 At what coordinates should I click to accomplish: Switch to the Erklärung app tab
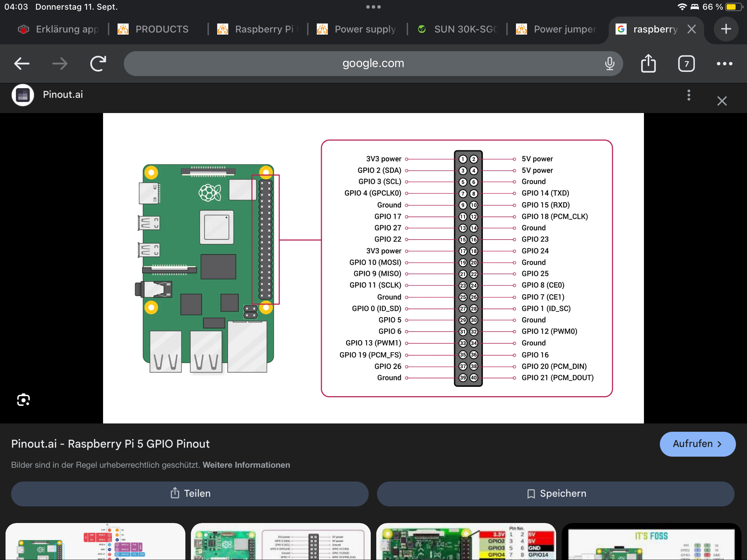click(x=59, y=29)
